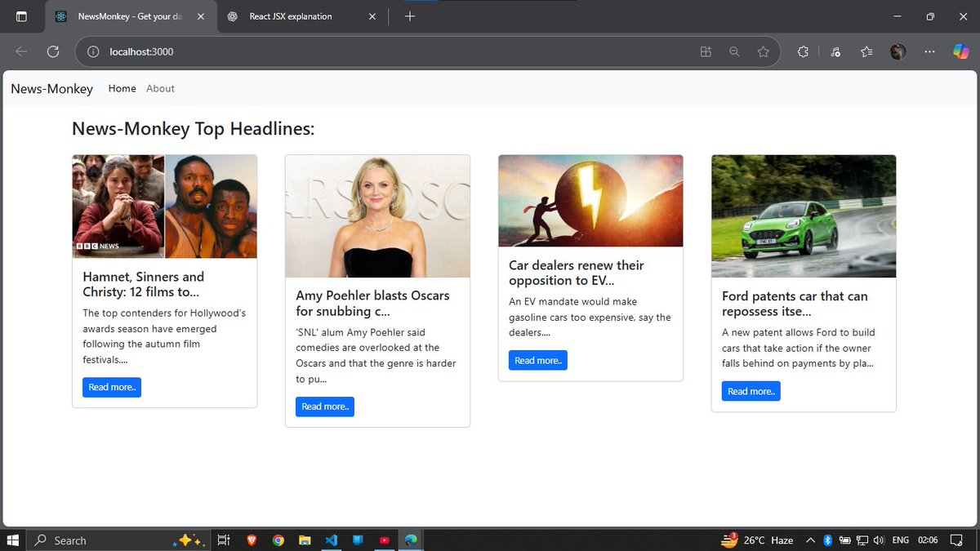Open the Favorites list icon

click(866, 51)
